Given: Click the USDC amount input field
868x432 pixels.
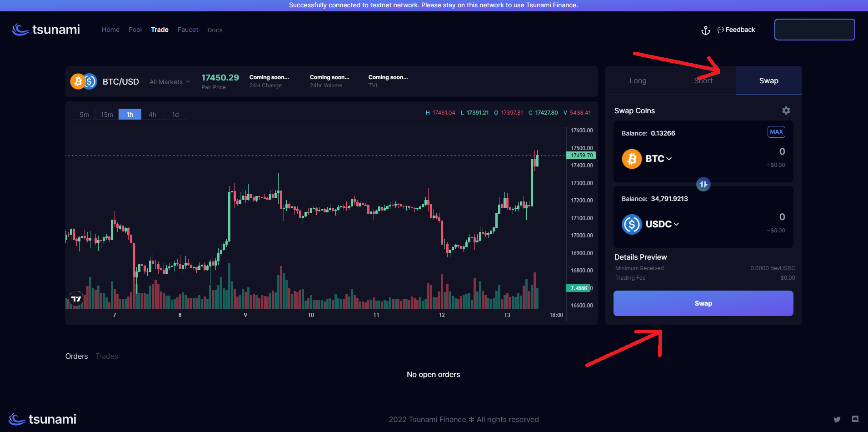Looking at the screenshot, I should tap(782, 217).
